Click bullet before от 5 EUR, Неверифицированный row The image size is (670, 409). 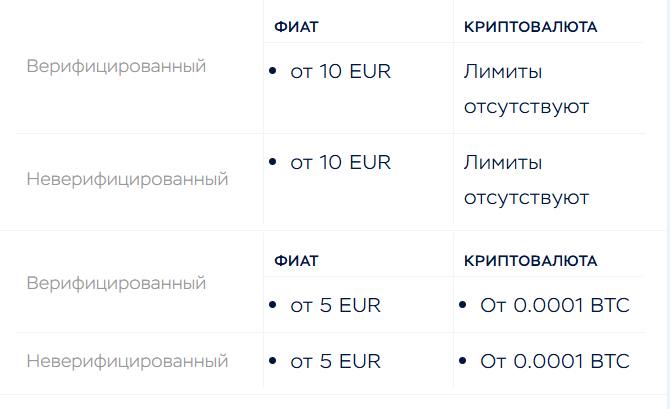pyautogui.click(x=273, y=361)
